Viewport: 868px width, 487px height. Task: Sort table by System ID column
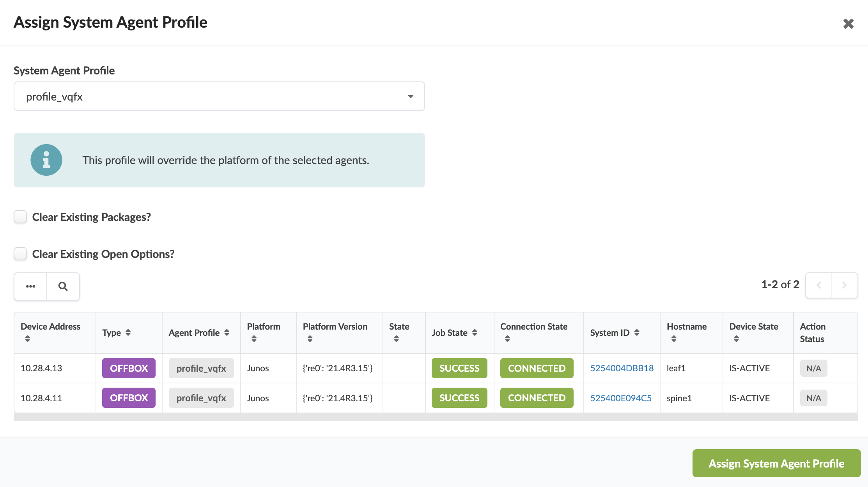637,333
